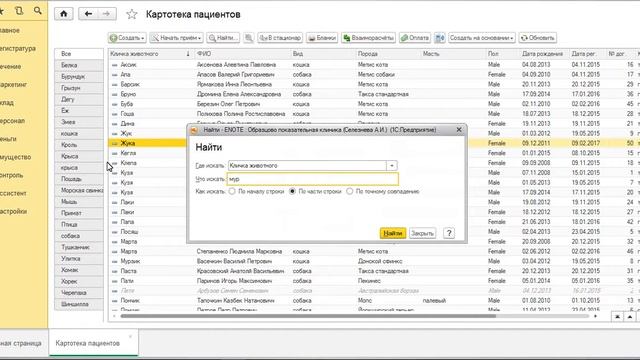Click the Дата рождения column header

542,54
